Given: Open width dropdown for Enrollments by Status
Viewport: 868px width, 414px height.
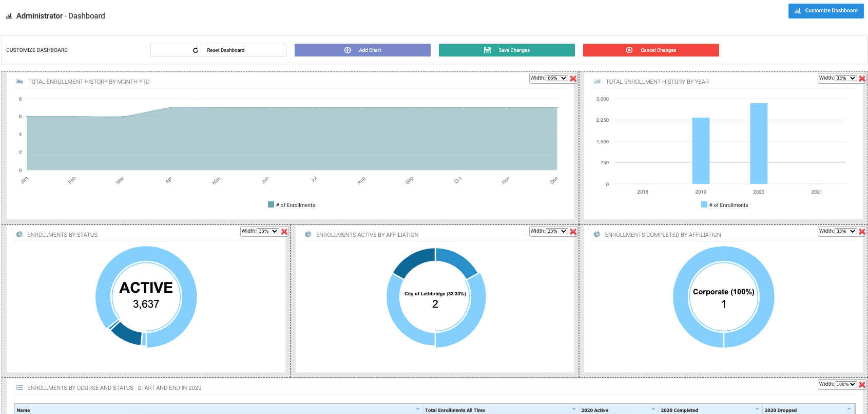Looking at the screenshot, I should pyautogui.click(x=267, y=232).
